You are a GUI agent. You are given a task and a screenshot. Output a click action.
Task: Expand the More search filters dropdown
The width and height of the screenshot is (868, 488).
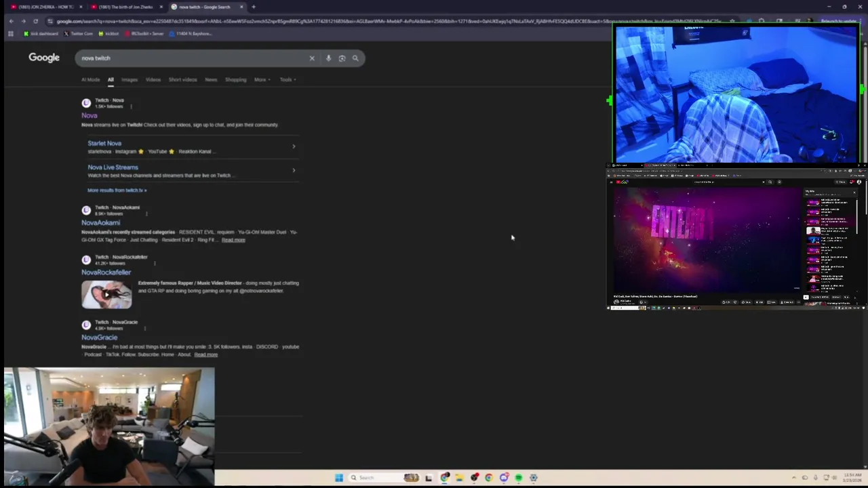262,80
